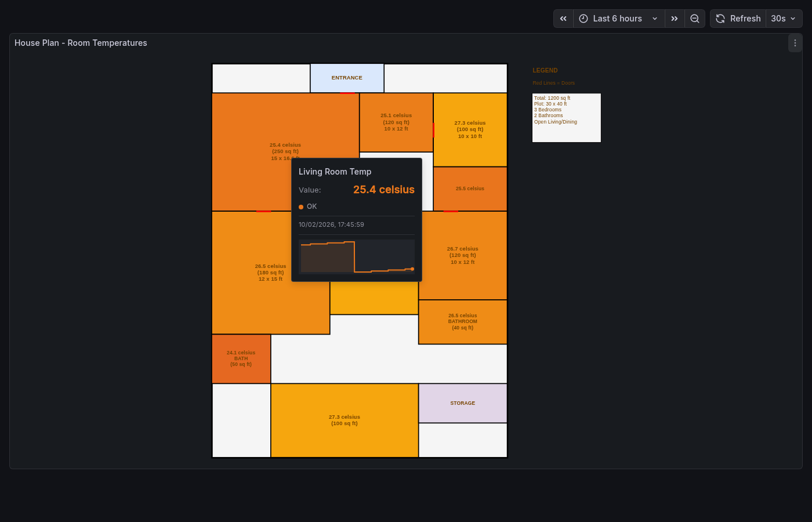Click the 26.5 celsius BATHROOM
Viewport: 812px width, 522px height.
pyautogui.click(x=463, y=322)
